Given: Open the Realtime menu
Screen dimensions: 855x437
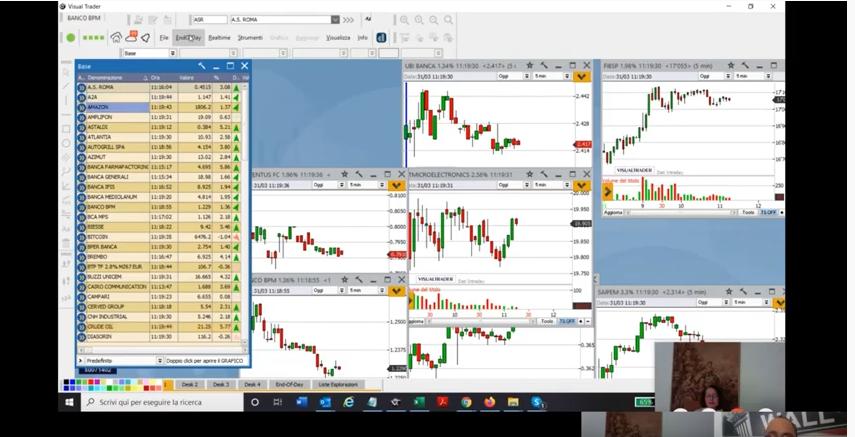Looking at the screenshot, I should tap(219, 38).
